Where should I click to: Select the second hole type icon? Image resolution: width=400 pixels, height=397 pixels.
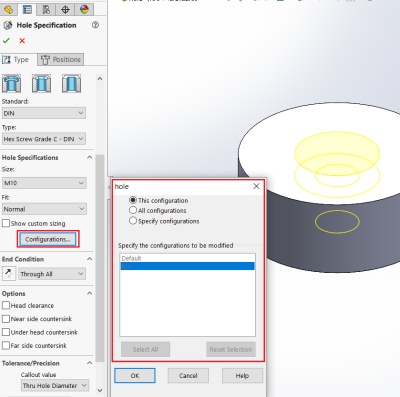[x=41, y=83]
